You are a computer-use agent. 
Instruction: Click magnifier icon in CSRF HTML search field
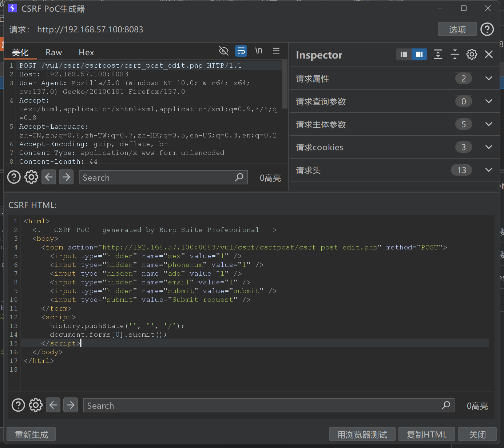pos(446,405)
